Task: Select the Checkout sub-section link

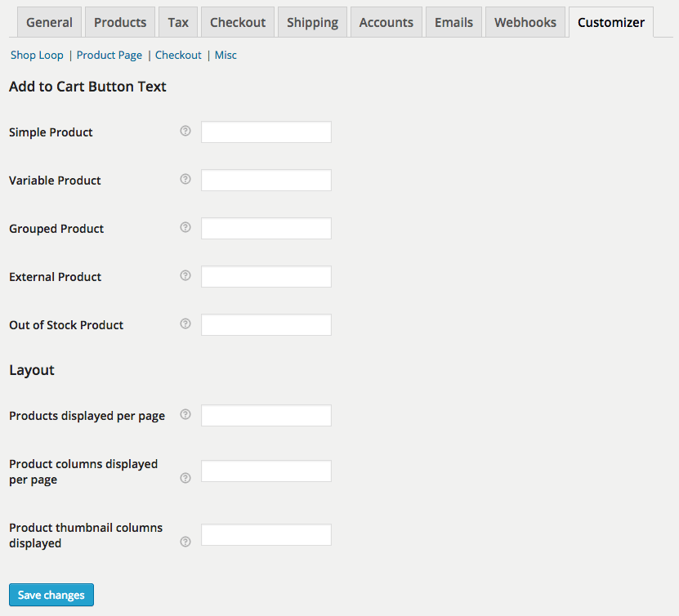Action: [178, 55]
